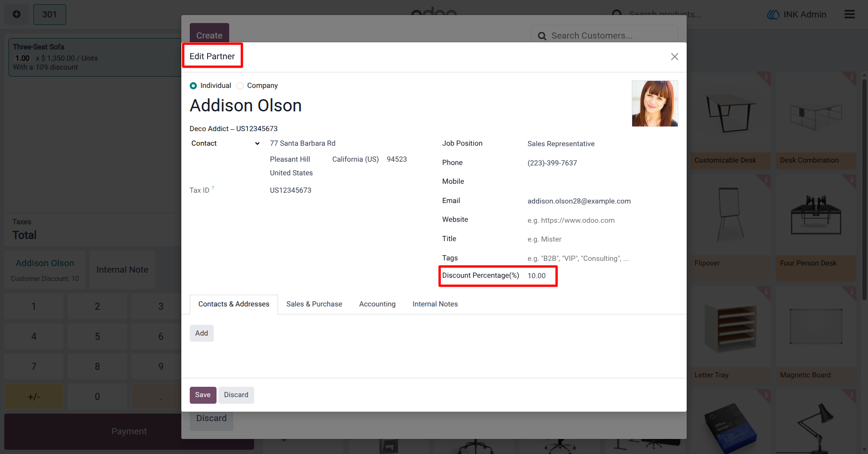The width and height of the screenshot is (868, 454).
Task: Select order tab 301
Action: click(49, 15)
